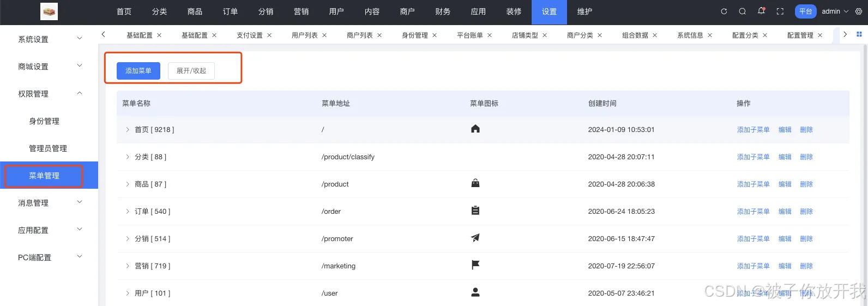Click the 添加菜单 button
The image size is (868, 306).
click(138, 71)
